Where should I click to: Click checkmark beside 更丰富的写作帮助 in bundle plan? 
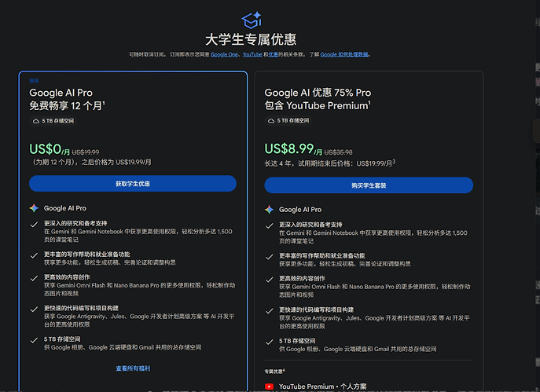coord(270,257)
